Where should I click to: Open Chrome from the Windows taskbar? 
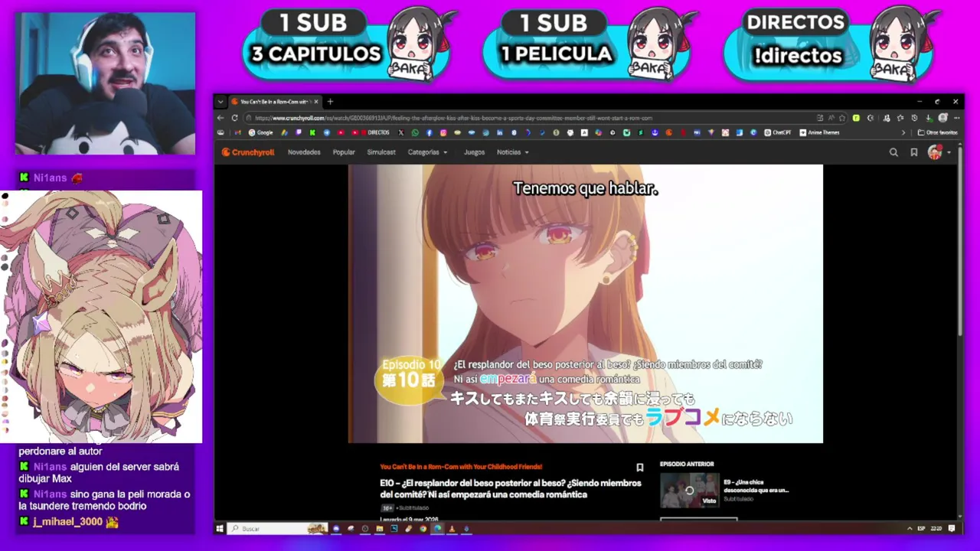click(x=423, y=528)
